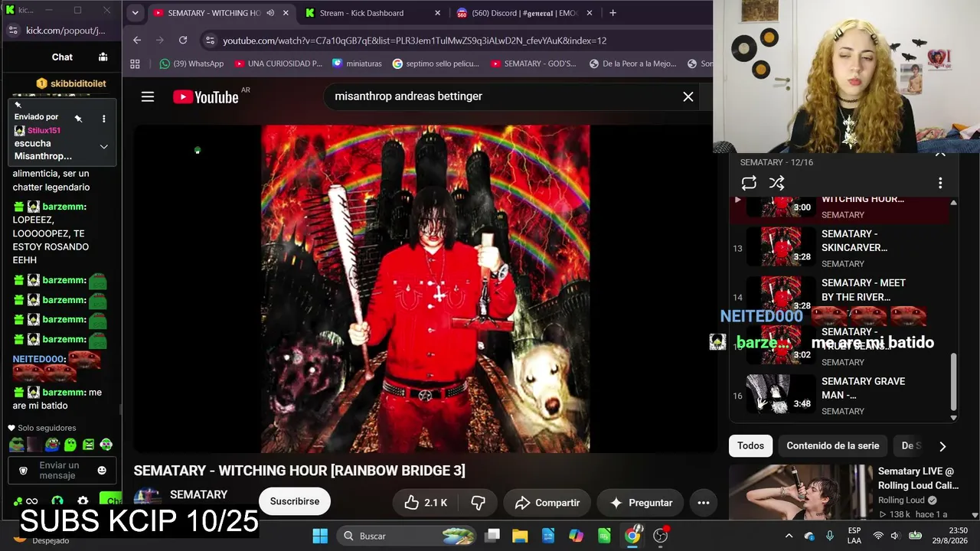This screenshot has width=980, height=551.
Task: Switch to the Discord #general tab
Action: (524, 13)
